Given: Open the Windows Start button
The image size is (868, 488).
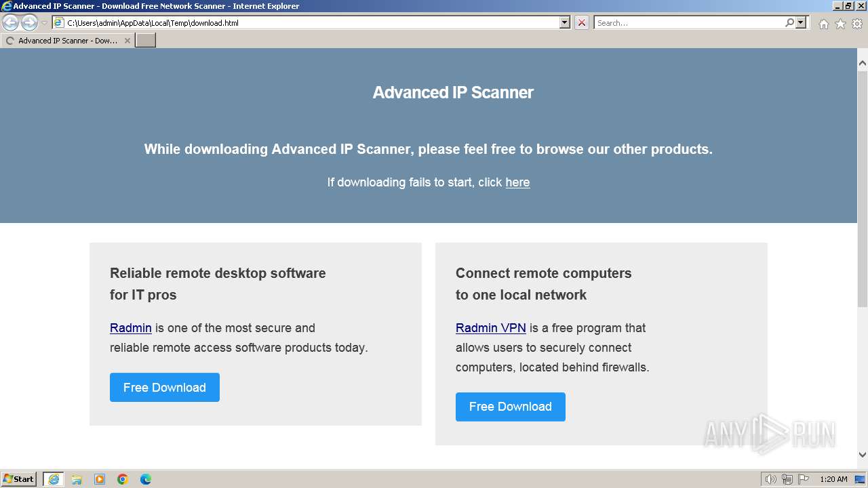Looking at the screenshot, I should point(19,479).
